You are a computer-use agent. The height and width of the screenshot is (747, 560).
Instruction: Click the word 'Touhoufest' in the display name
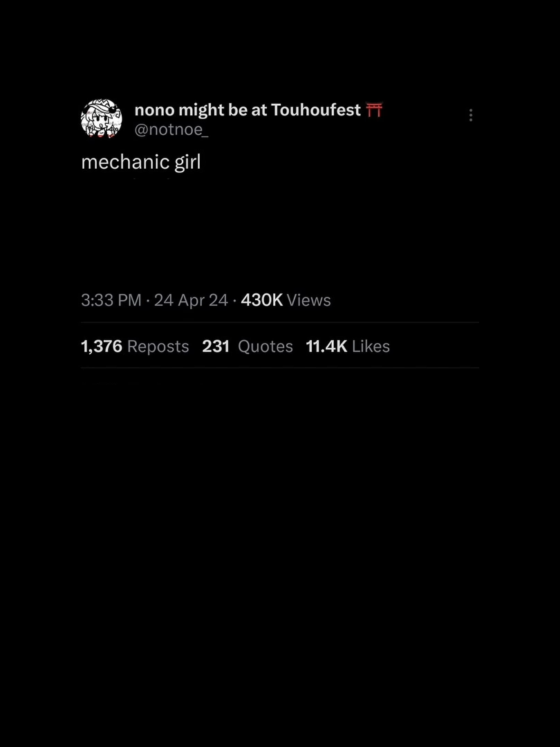click(316, 110)
